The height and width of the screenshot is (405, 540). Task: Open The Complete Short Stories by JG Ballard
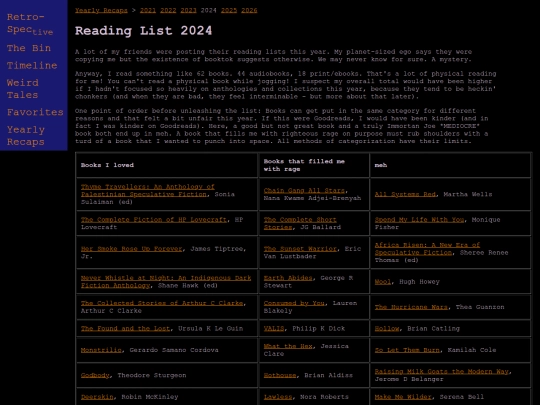[300, 224]
